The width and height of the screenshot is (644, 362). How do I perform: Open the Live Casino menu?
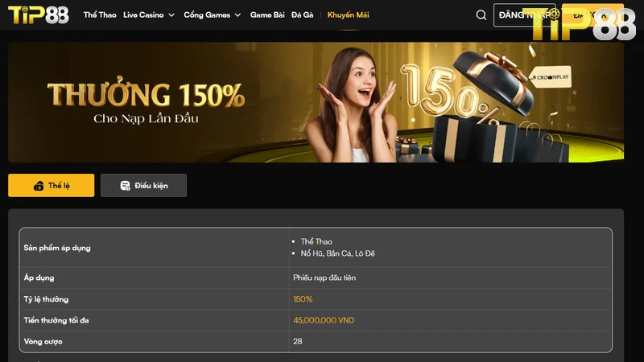pos(143,14)
